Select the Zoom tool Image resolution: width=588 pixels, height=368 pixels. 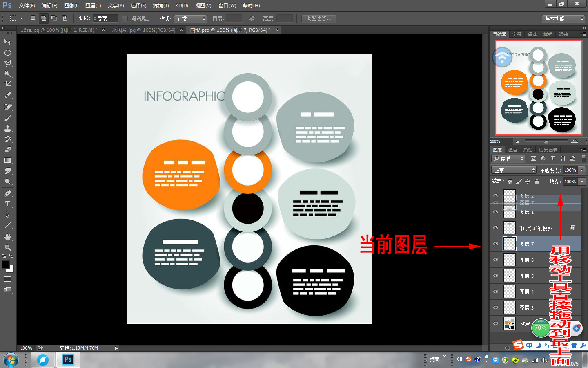[7, 248]
